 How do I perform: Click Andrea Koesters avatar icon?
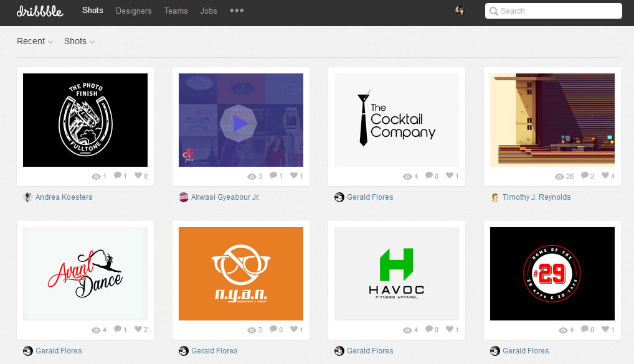click(x=28, y=197)
